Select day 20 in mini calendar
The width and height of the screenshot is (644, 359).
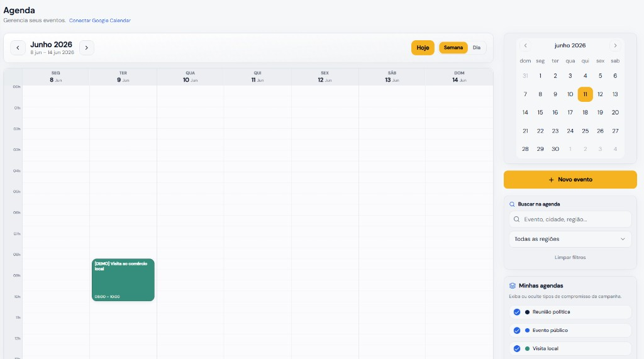tap(615, 113)
